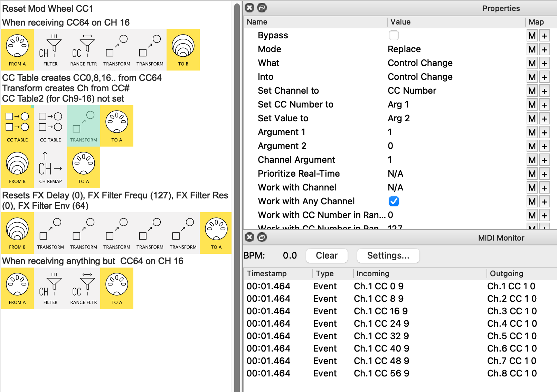Open Set Channel to CC Number dropdown
Image resolution: width=557 pixels, height=392 pixels.
(412, 91)
